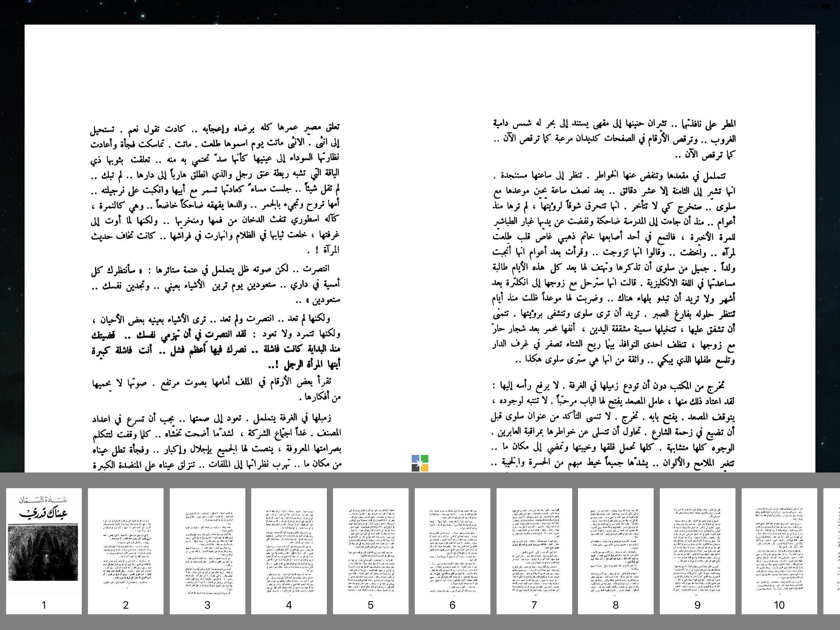
Task: Open page 5 thumbnail
Action: point(370,551)
